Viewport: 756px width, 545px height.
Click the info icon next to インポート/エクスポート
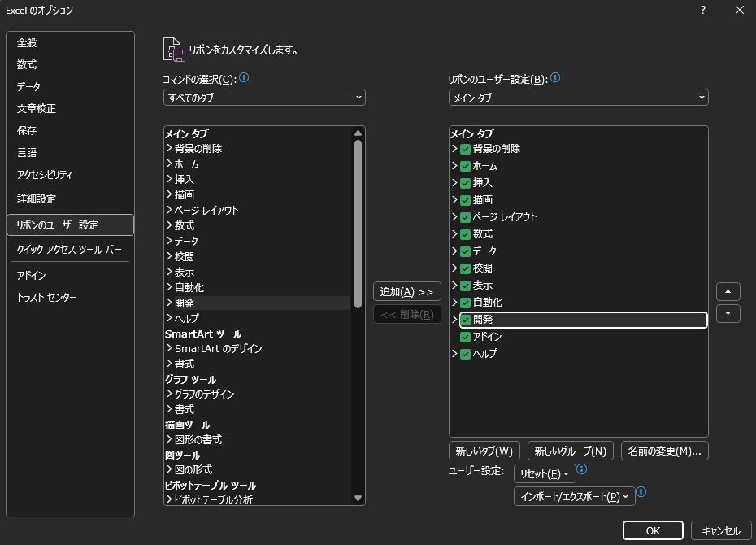coord(641,491)
